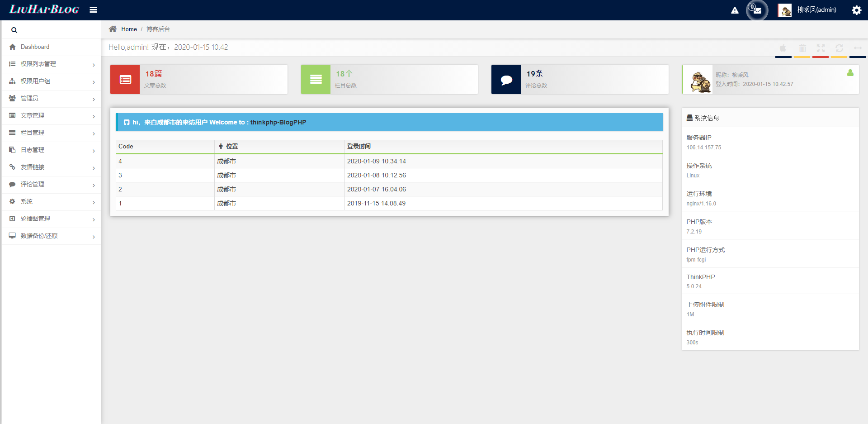Click the Code column header
The height and width of the screenshot is (424, 868).
pyautogui.click(x=126, y=147)
